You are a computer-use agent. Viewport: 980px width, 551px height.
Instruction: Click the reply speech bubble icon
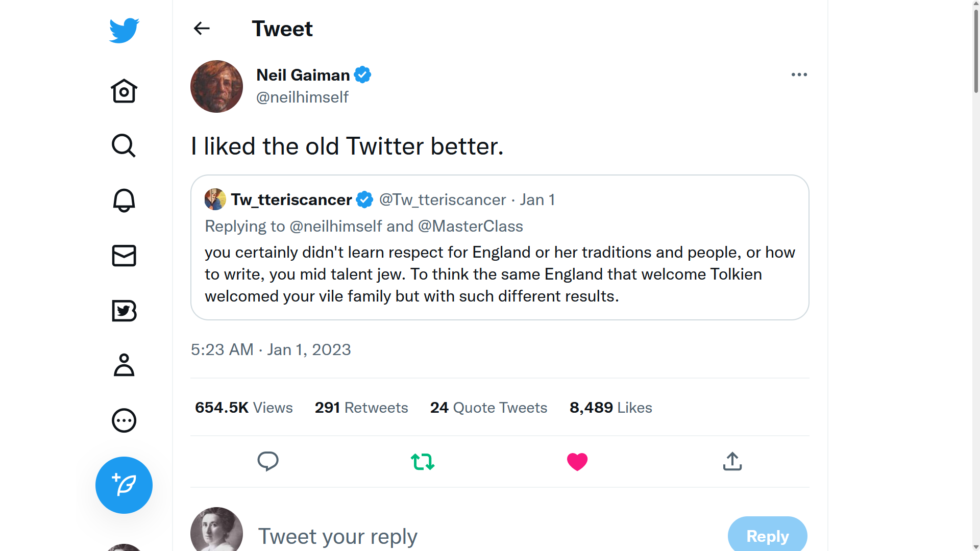[x=268, y=462]
